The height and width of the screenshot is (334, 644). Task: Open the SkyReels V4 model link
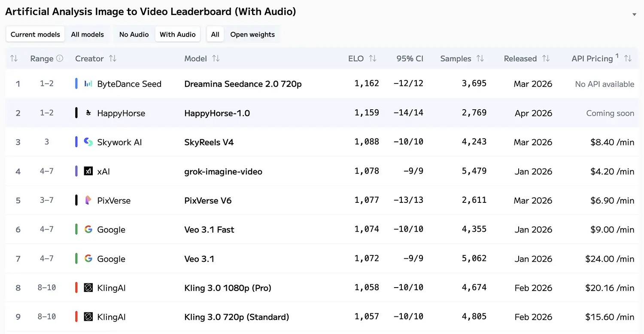(x=209, y=142)
